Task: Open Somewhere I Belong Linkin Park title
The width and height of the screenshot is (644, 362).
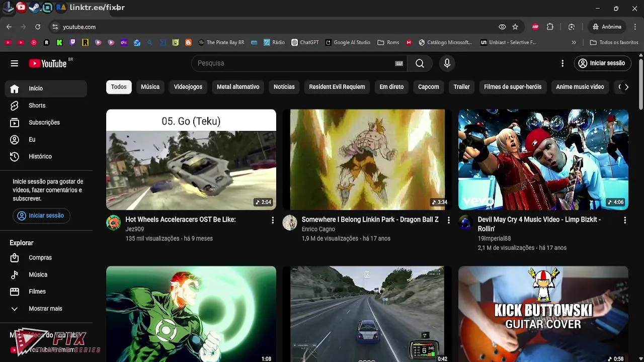Action: click(370, 220)
